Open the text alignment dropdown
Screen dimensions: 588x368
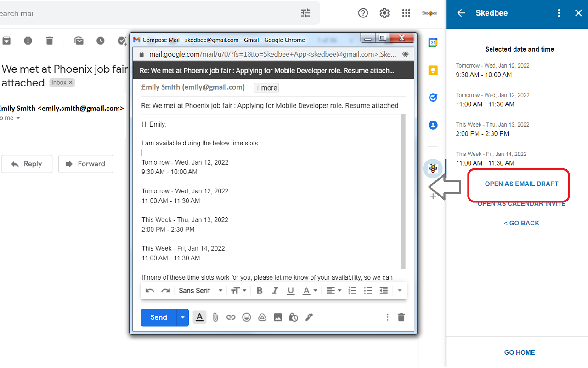(x=334, y=291)
